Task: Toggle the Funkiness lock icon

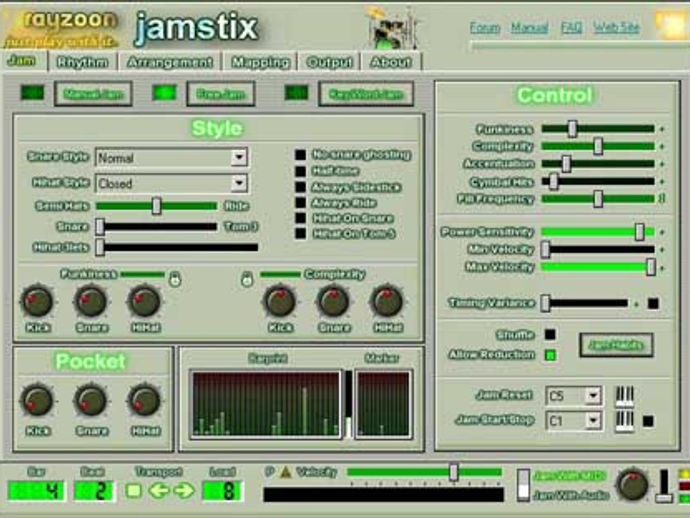Action: pos(175,279)
